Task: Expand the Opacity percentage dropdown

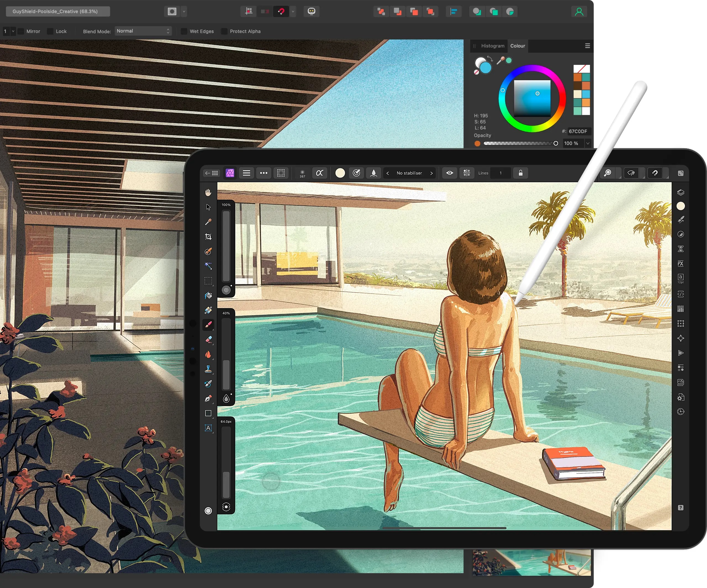Action: pyautogui.click(x=588, y=143)
